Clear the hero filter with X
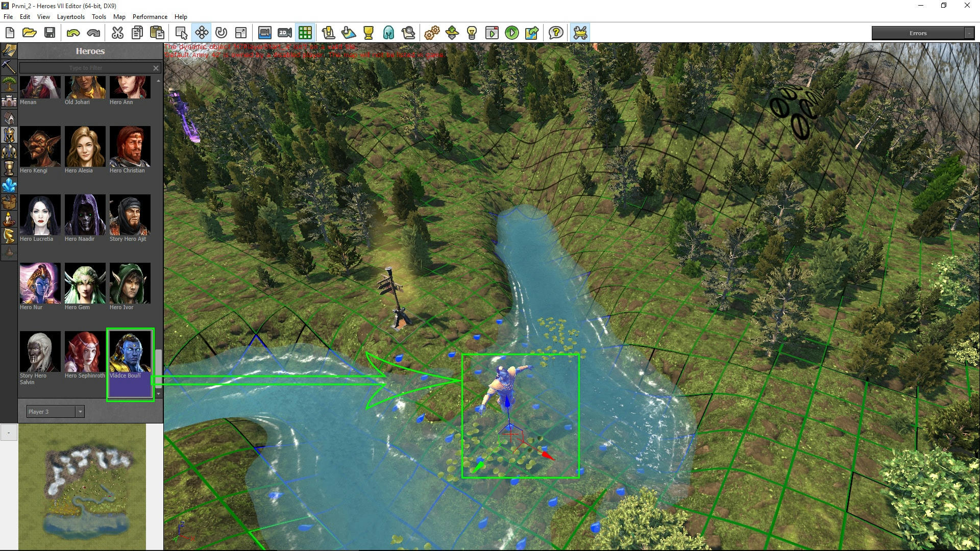 pyautogui.click(x=156, y=68)
